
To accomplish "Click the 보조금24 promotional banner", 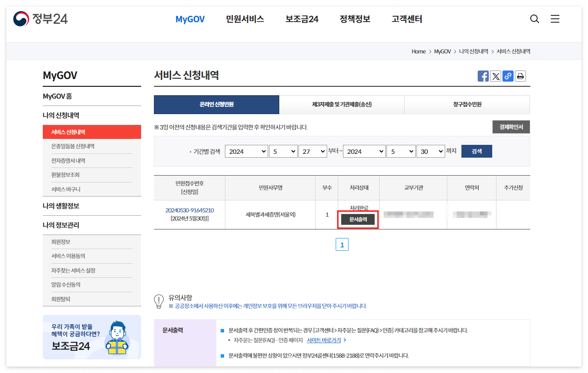I will [92, 337].
